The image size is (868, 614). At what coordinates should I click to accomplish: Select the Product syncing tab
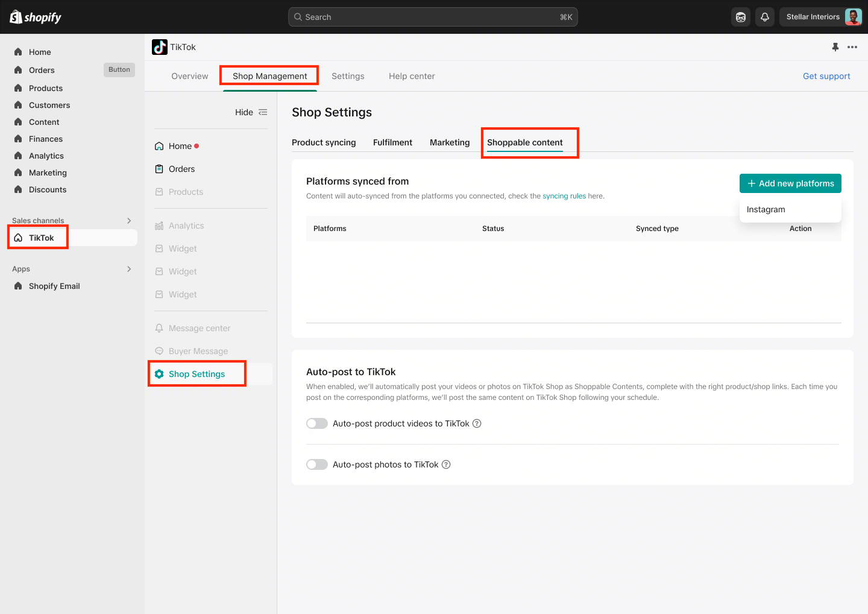tap(324, 142)
